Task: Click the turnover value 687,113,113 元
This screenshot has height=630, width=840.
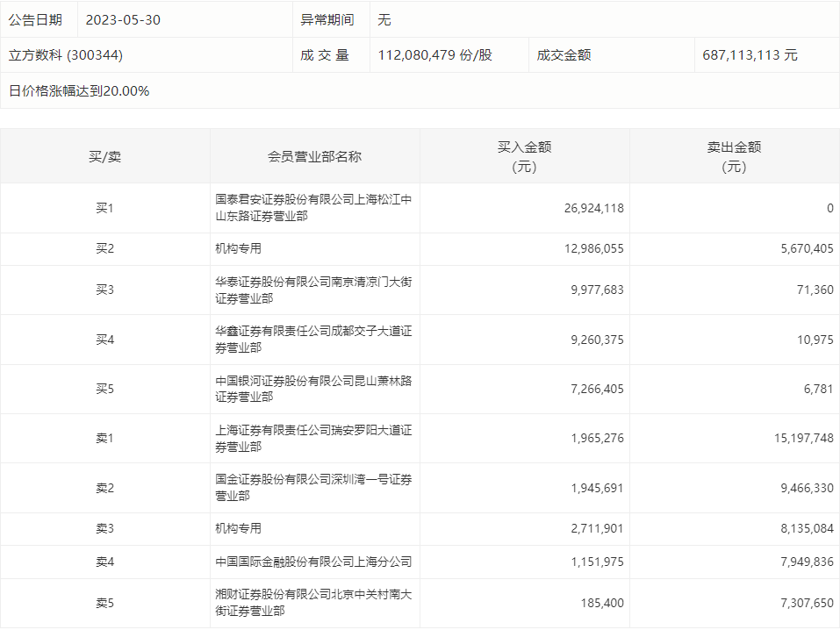Action: coord(750,54)
